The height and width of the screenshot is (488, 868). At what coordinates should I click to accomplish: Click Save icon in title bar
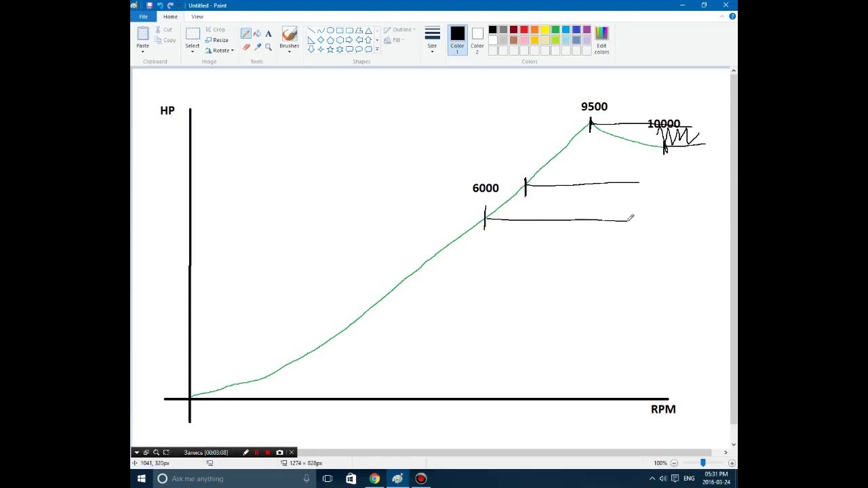(x=149, y=5)
